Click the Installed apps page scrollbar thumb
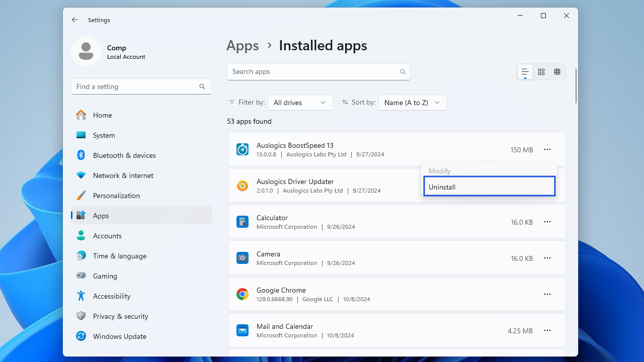The width and height of the screenshot is (644, 362). [576, 86]
